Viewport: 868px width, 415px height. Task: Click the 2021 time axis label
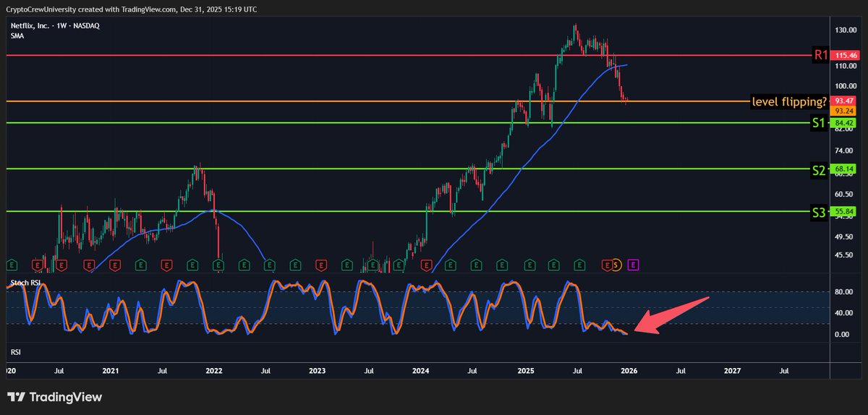click(111, 369)
